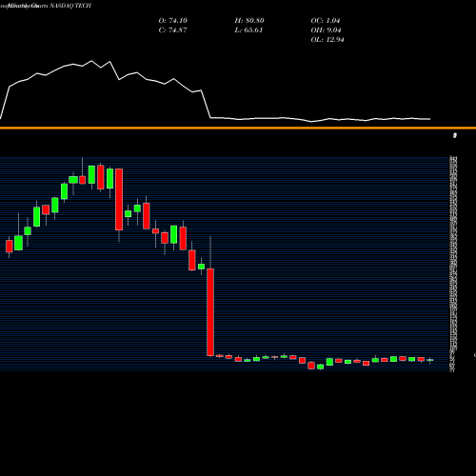The image size is (476, 476).
Task: Click the last candlestick on the right
Action: point(430,360)
